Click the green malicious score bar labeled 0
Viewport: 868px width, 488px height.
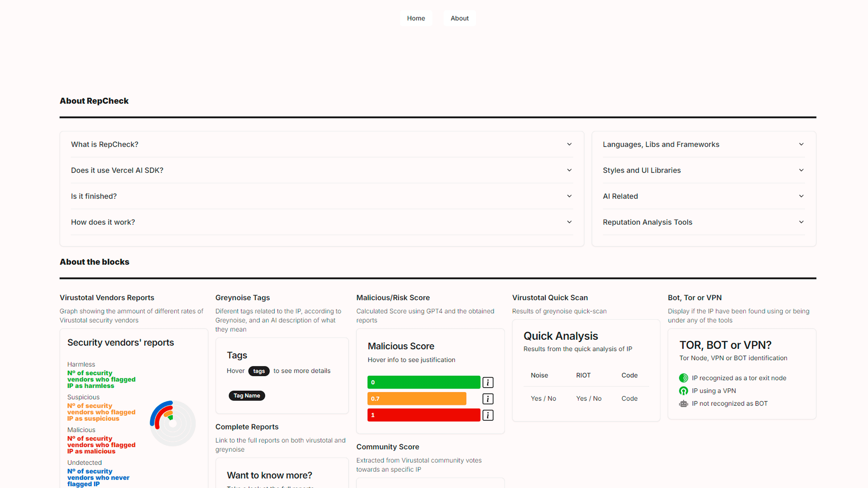pos(424,382)
